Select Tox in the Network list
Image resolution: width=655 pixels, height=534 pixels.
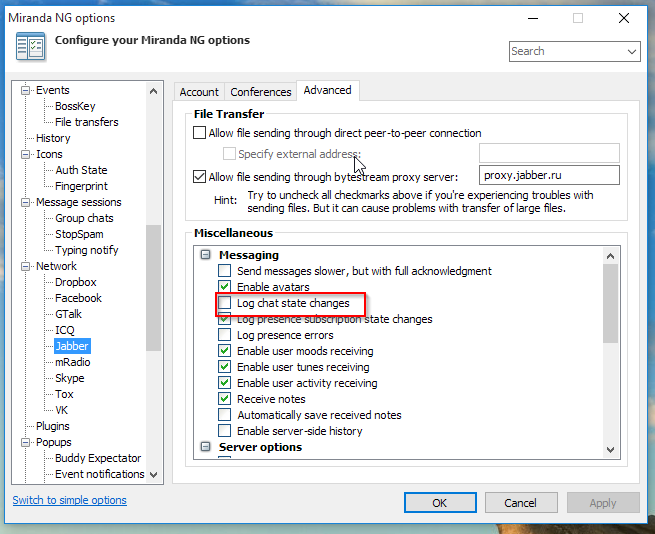64,394
